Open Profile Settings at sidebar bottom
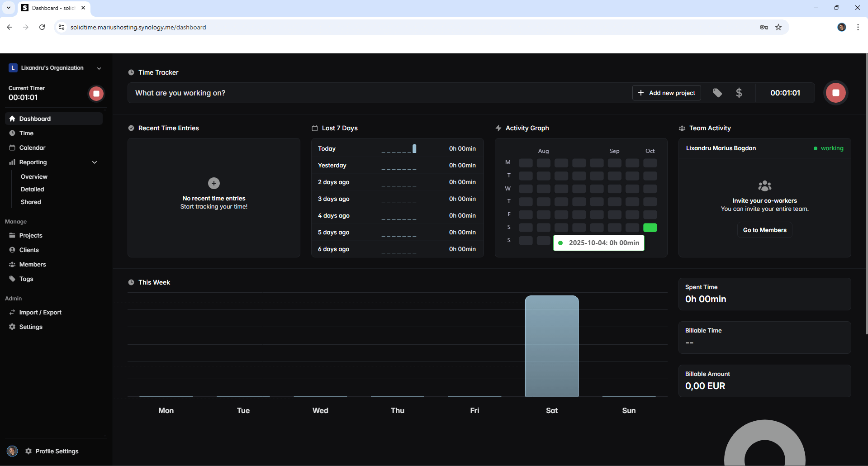The image size is (868, 466). click(x=57, y=451)
